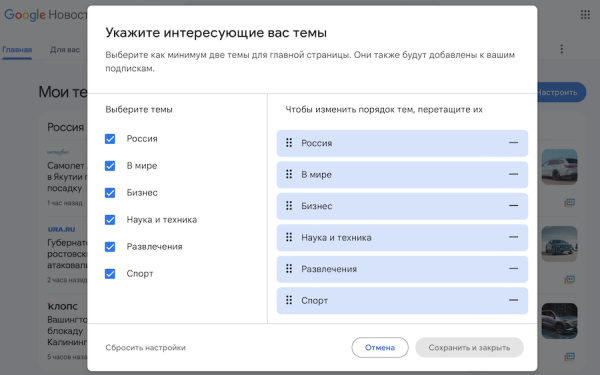
Task: Remove Наука и техника with minus icon
Action: pyautogui.click(x=513, y=237)
